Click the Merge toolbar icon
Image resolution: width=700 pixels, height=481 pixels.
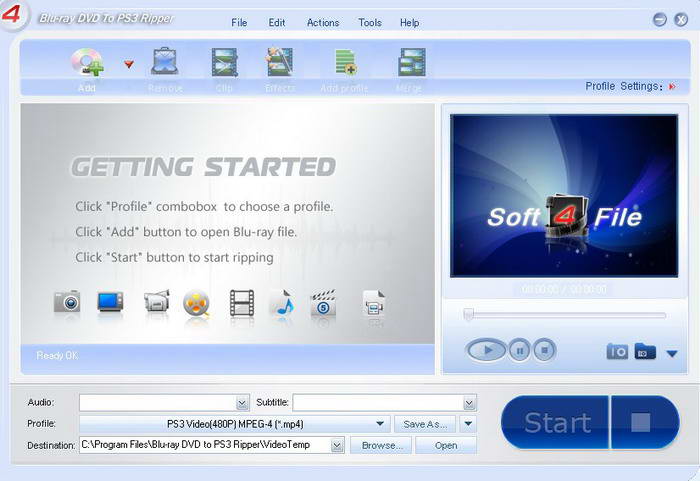pyautogui.click(x=411, y=63)
